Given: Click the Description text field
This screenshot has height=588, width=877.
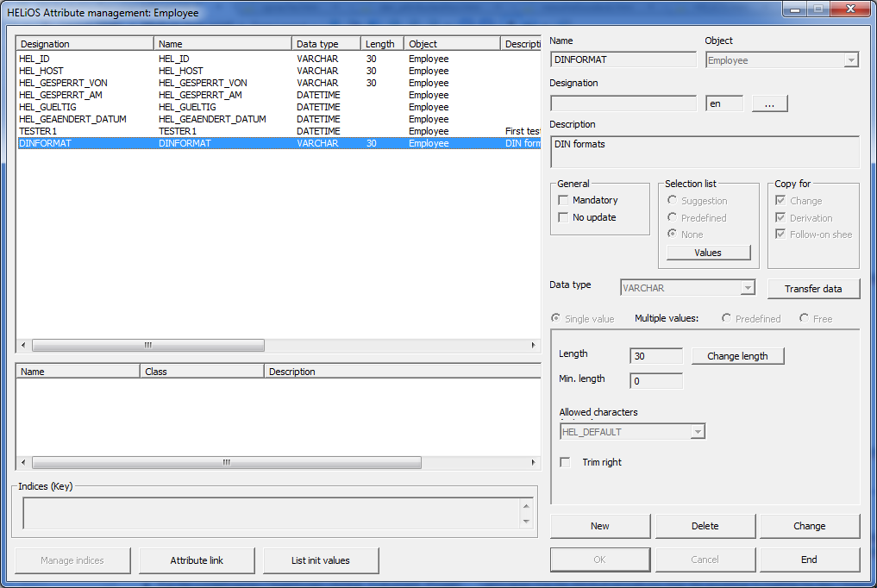Looking at the screenshot, I should [704, 152].
